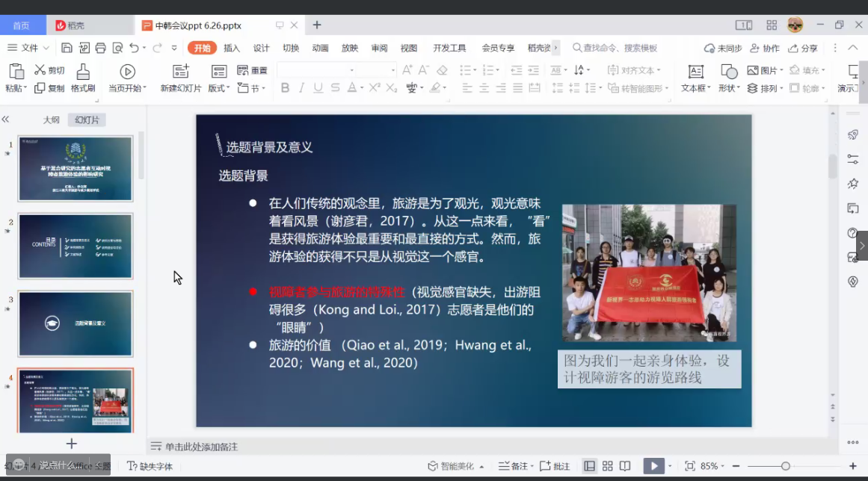Click the clear formatting eraser icon
868x481 pixels.
442,70
